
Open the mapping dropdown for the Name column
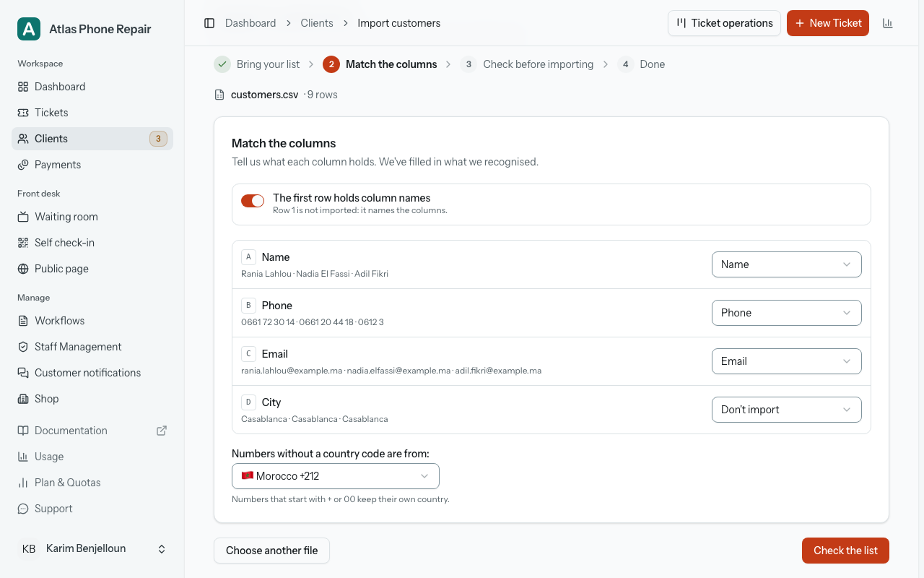tap(787, 264)
